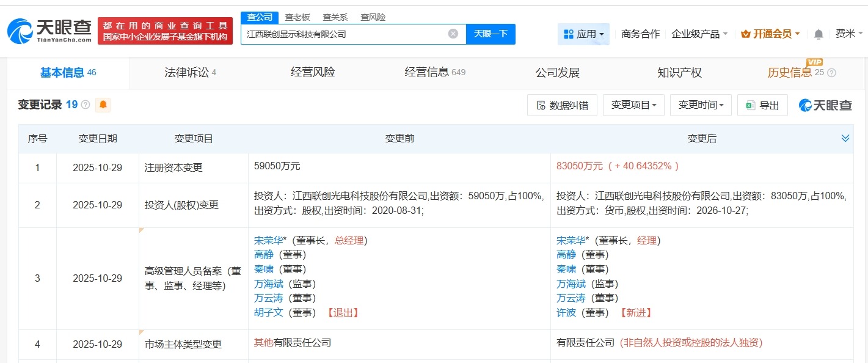Viewport: 868px width, 363px height.
Task: Switch to the 查老板 search tab
Action: tap(297, 16)
